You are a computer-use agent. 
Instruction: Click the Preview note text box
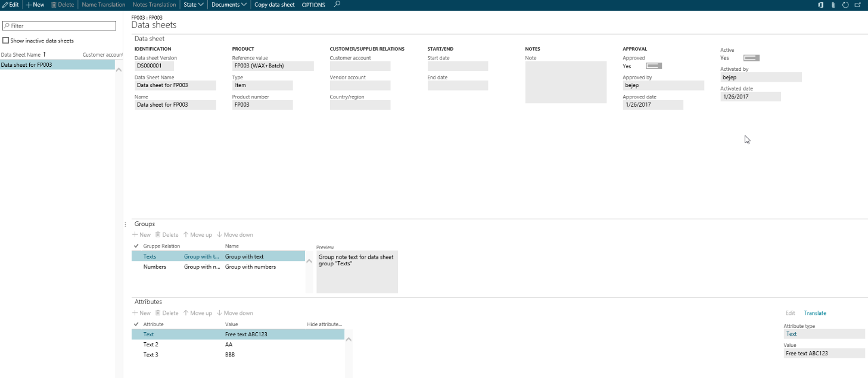tap(357, 272)
